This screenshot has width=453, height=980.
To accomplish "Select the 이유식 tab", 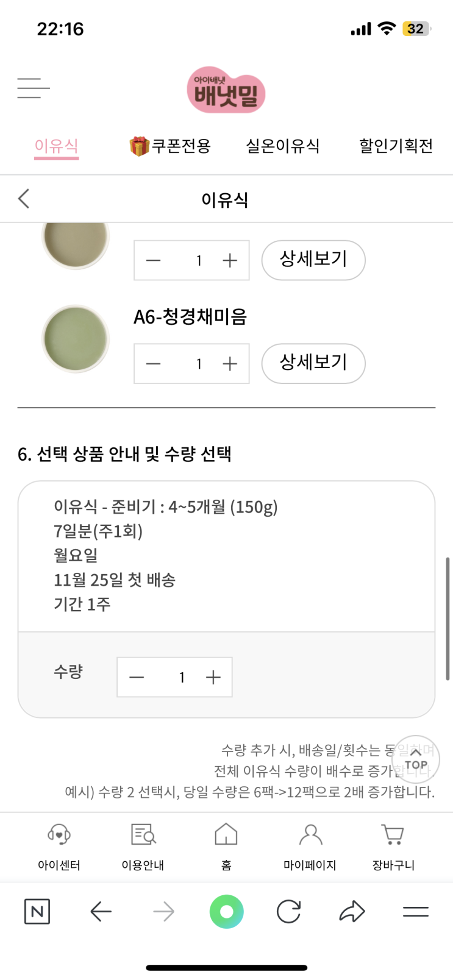I will tap(56, 146).
